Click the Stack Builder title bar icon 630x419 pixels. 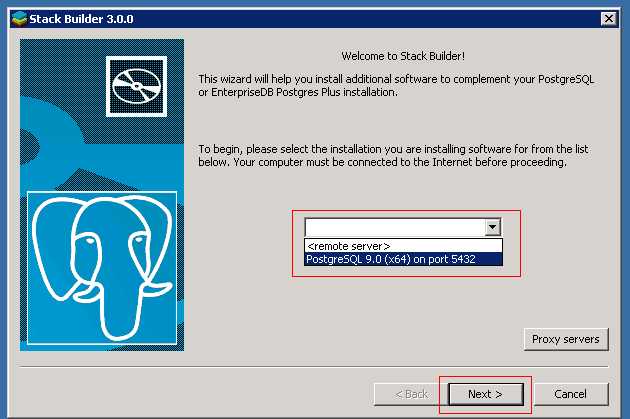(x=19, y=18)
